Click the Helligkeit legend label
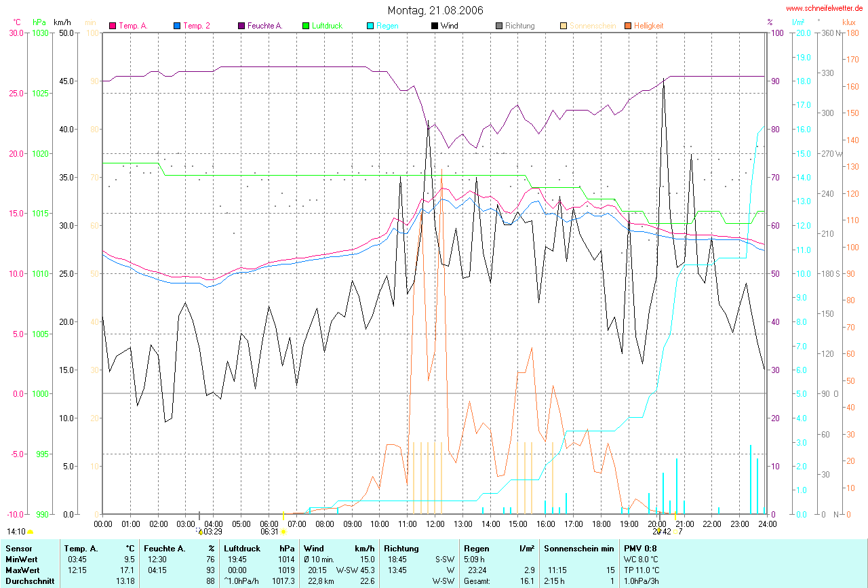This screenshot has width=868, height=588. pyautogui.click(x=649, y=26)
